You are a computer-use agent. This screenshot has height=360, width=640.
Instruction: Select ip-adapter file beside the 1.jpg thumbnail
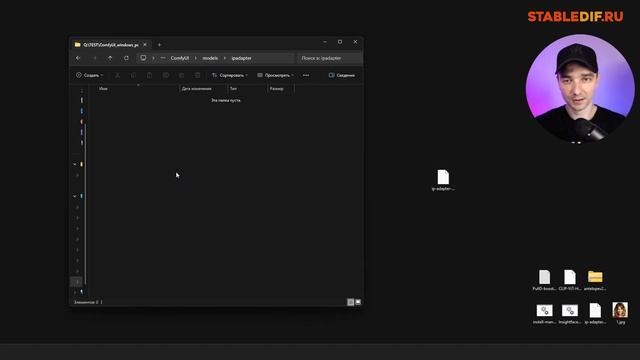[x=595, y=314]
